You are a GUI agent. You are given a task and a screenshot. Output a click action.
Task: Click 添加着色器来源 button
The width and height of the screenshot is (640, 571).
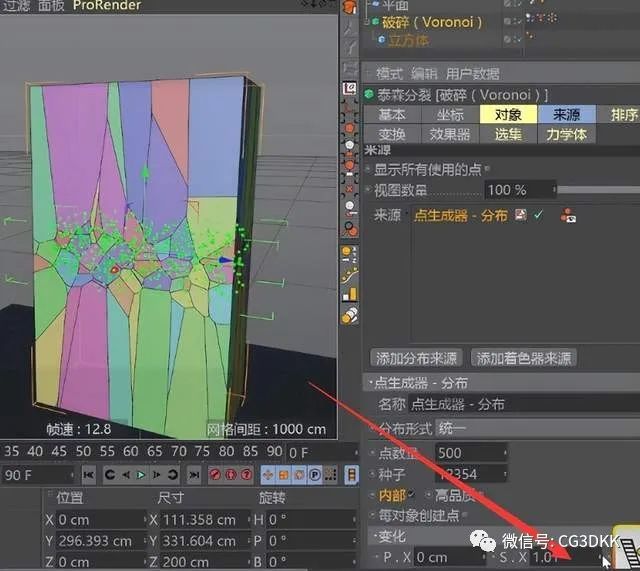pyautogui.click(x=524, y=358)
